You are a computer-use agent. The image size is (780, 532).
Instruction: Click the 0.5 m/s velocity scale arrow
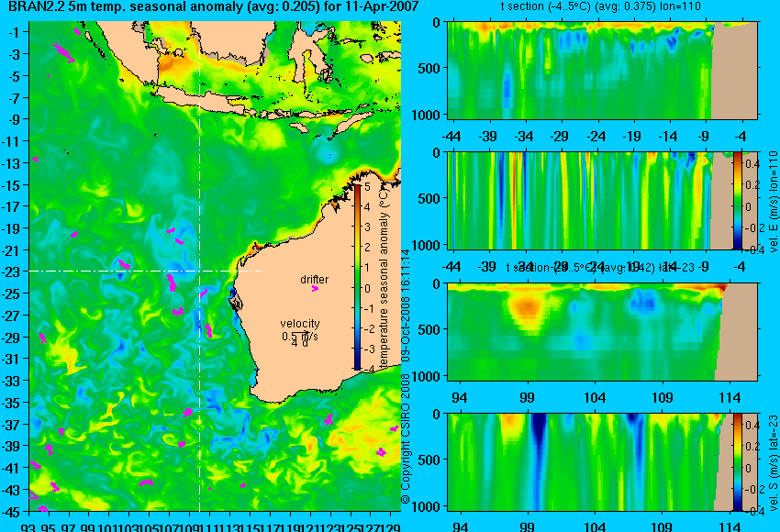coord(300,334)
